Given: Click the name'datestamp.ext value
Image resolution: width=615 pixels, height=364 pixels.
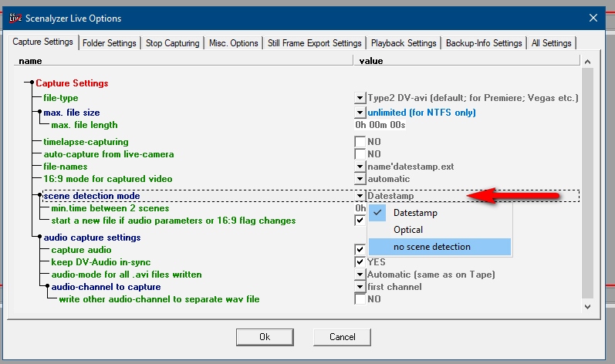Looking at the screenshot, I should 411,167.
